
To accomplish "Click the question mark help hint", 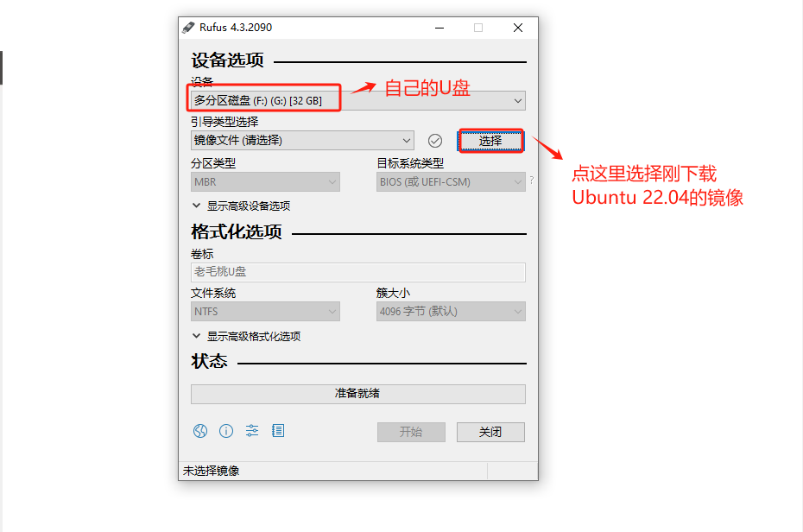I will [532, 180].
